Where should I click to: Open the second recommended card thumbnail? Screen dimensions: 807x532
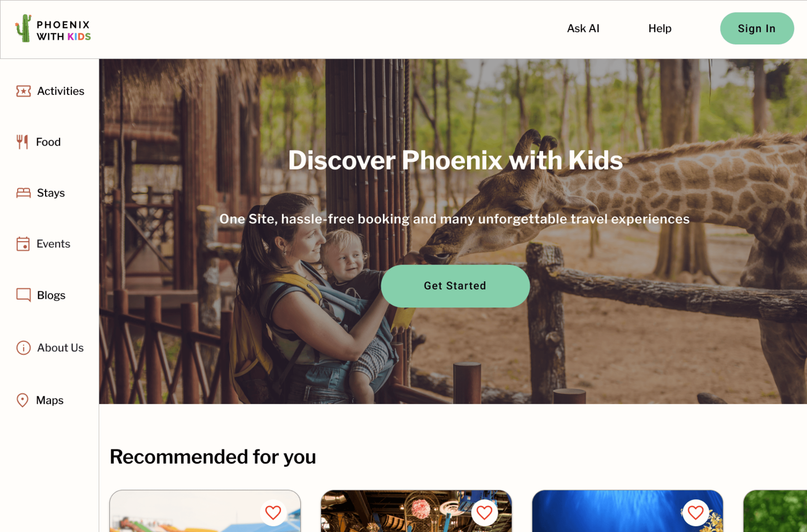(416, 511)
